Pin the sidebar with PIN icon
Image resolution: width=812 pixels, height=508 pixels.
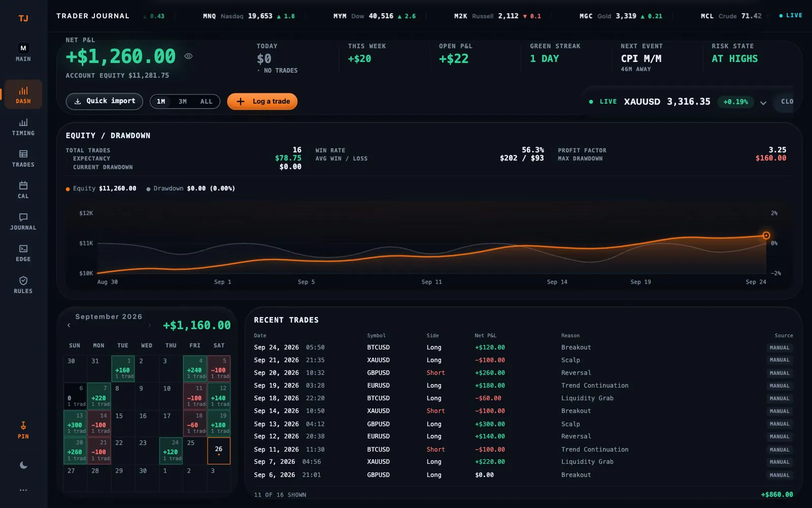point(23,429)
